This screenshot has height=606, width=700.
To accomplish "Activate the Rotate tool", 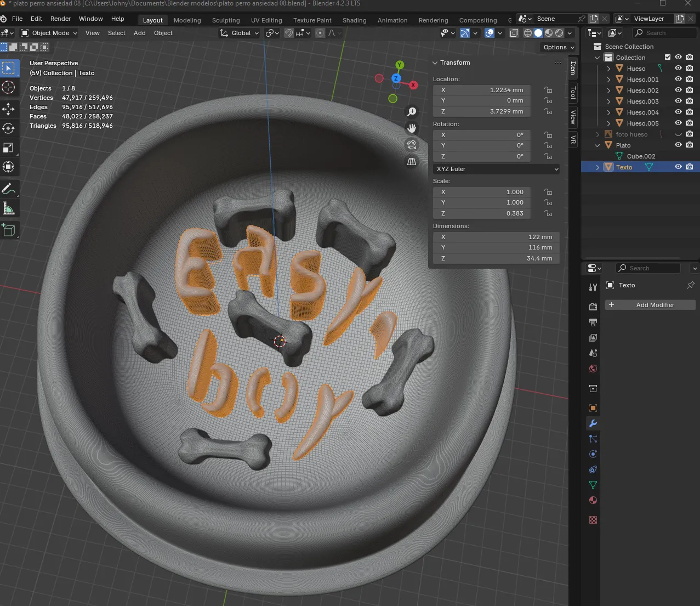I will click(9, 128).
